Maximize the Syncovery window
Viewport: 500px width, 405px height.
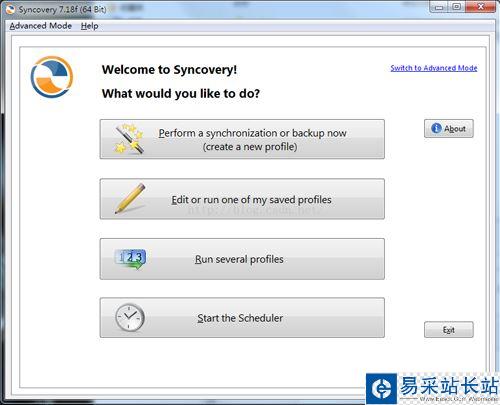456,7
